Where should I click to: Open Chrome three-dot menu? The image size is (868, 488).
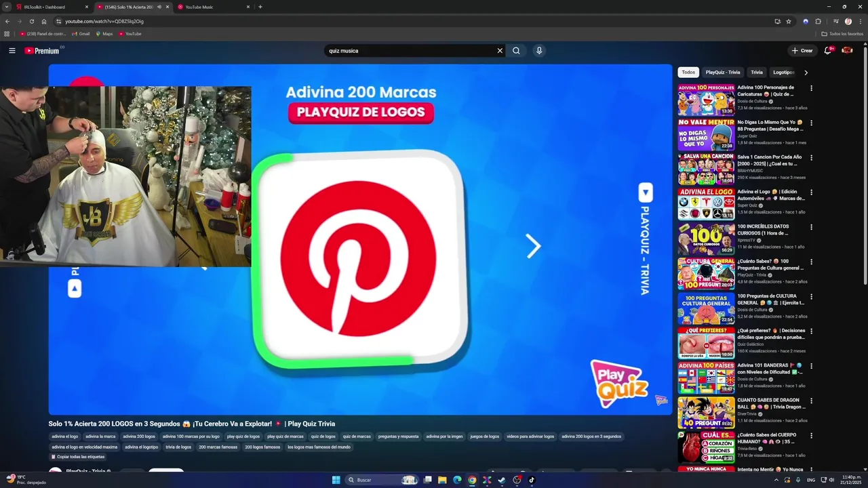click(861, 21)
